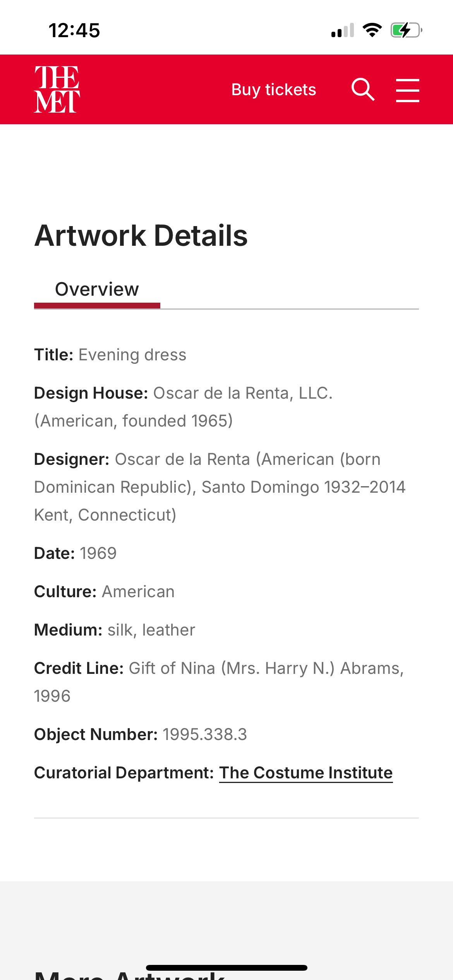Tap the cellular signal bars

(x=343, y=31)
